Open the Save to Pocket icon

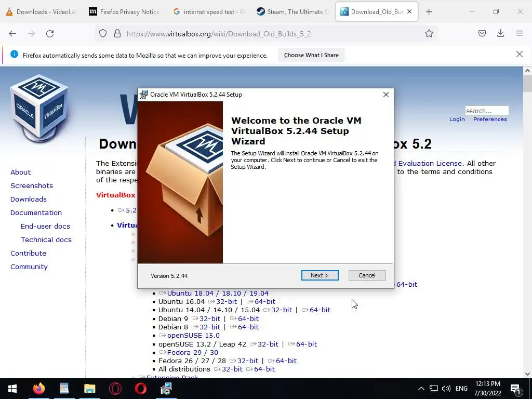482,34
